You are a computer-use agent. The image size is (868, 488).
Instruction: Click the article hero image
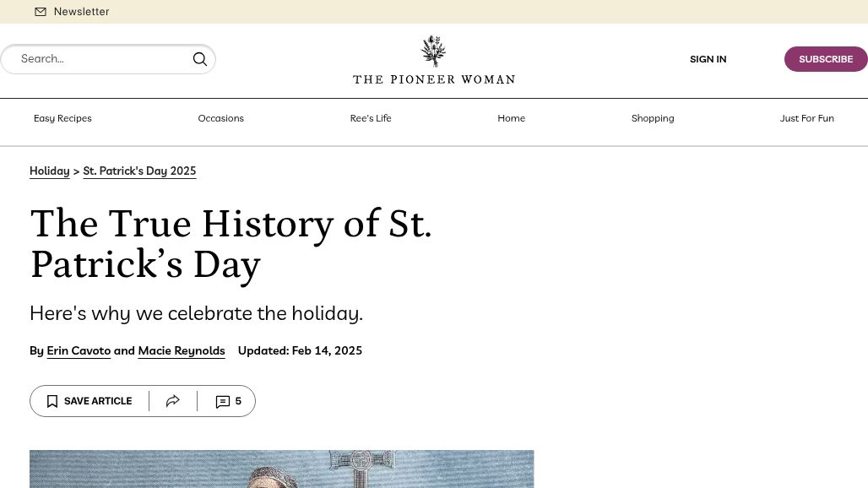point(281,469)
